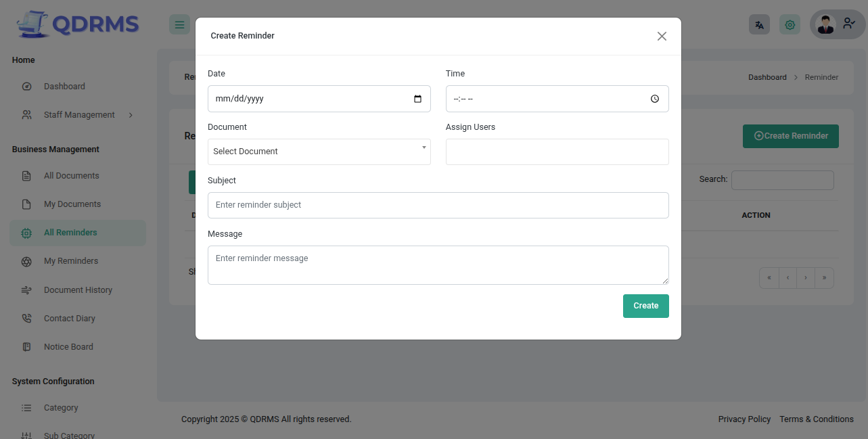Image resolution: width=868 pixels, height=439 pixels.
Task: Focus the Message textarea
Action: point(438,265)
